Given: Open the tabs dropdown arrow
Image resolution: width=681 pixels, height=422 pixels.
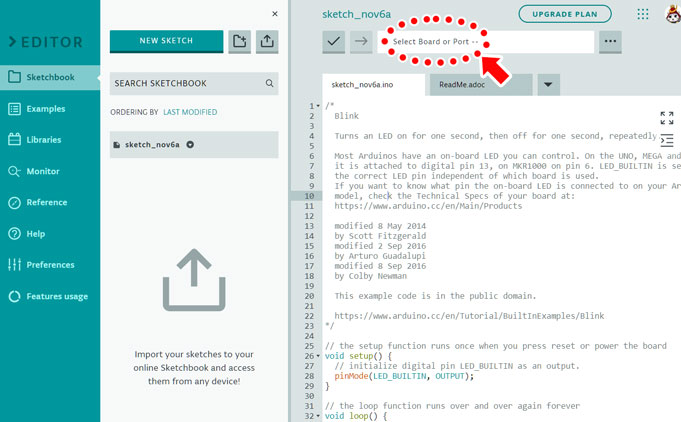Looking at the screenshot, I should tap(548, 85).
